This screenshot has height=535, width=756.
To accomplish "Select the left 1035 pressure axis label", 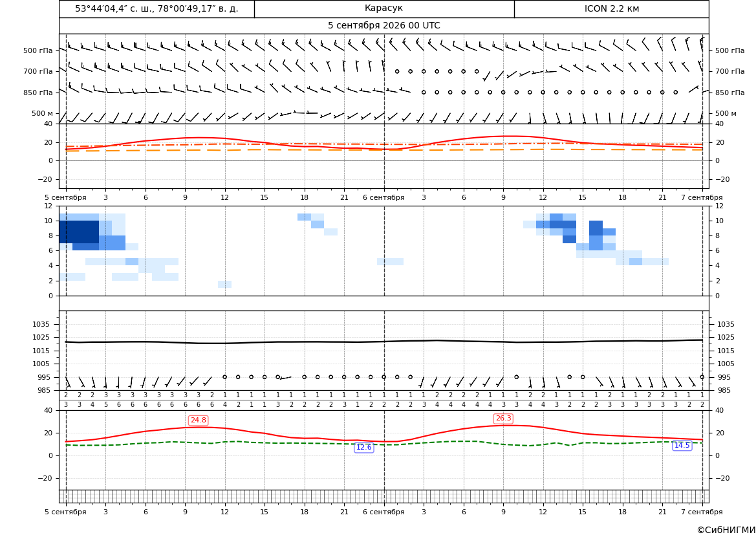I will 39,324.
